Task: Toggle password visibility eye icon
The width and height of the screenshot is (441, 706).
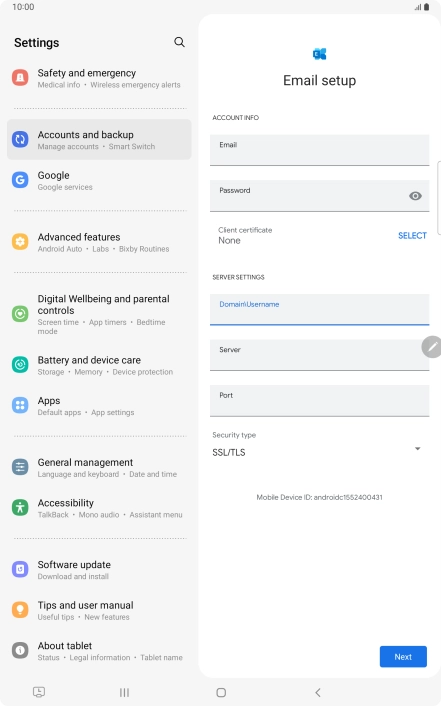Action: pos(415,196)
